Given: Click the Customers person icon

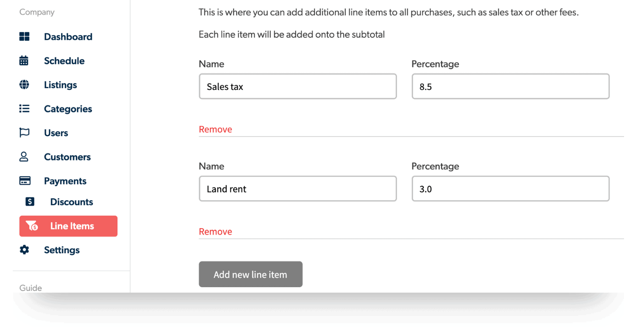Looking at the screenshot, I should (24, 157).
